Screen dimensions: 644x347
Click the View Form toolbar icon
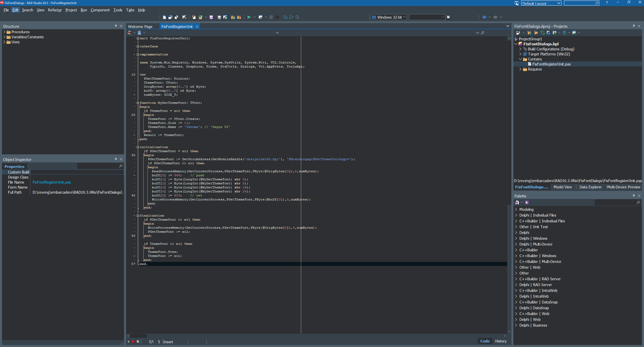[x=170, y=17]
